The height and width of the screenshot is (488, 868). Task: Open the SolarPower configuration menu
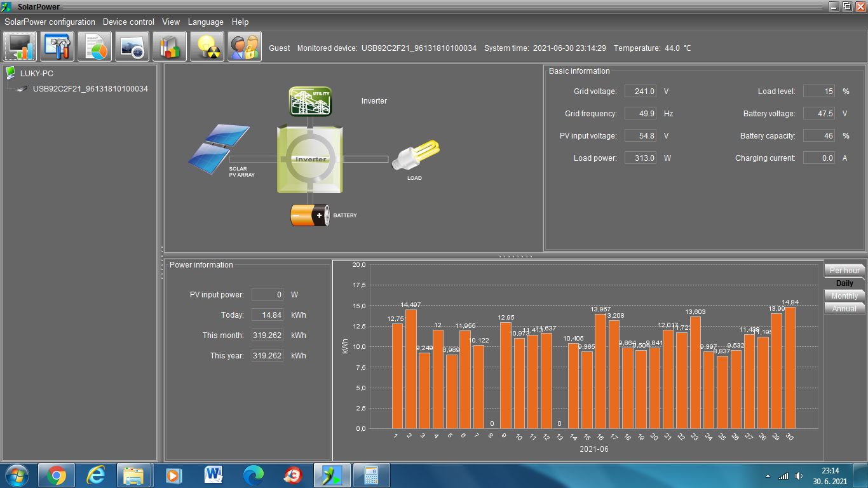(x=50, y=22)
